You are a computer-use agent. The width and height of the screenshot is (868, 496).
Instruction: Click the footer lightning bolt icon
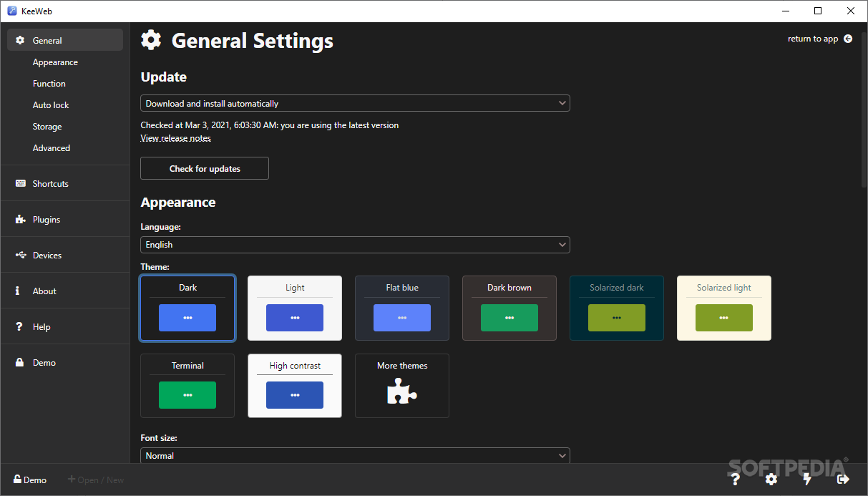click(x=807, y=479)
